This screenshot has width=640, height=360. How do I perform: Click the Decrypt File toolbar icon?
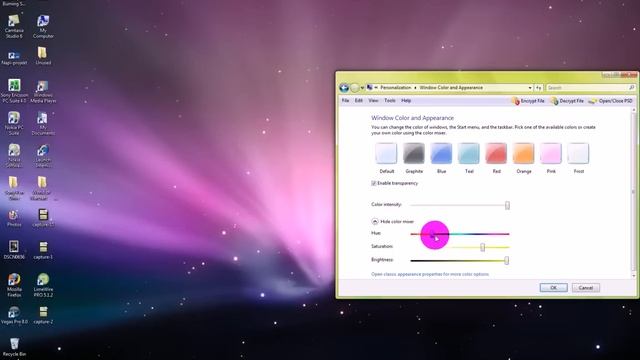coord(567,100)
